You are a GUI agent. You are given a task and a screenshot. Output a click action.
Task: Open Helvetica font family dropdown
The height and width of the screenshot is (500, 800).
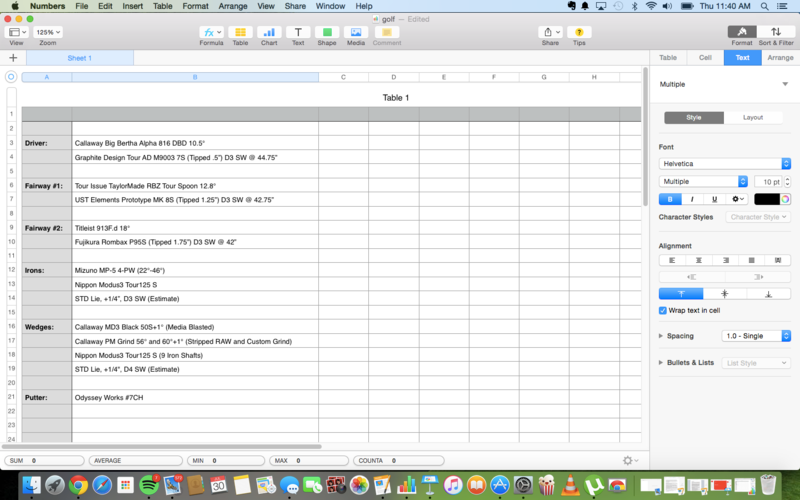tap(724, 164)
